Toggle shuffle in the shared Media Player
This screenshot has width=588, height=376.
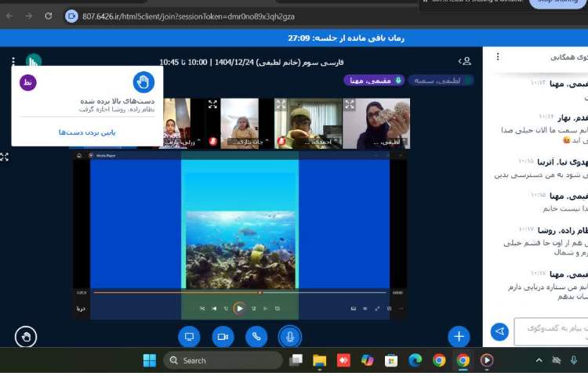pyautogui.click(x=202, y=309)
